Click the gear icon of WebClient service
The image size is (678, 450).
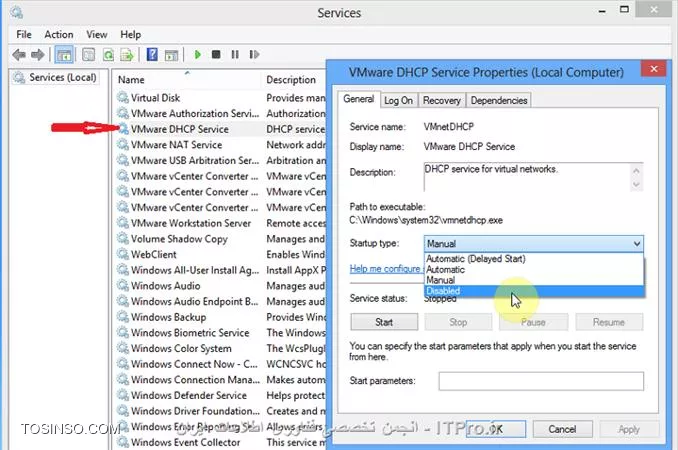tap(123, 254)
